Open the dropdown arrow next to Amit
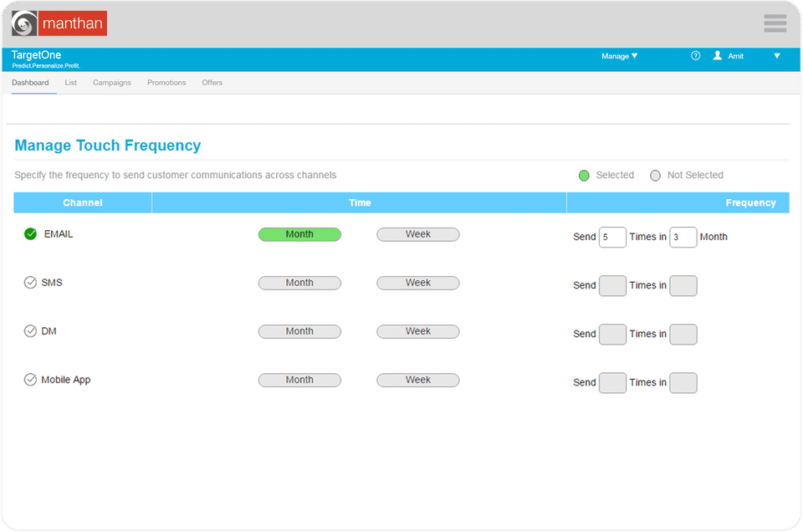 777,56
